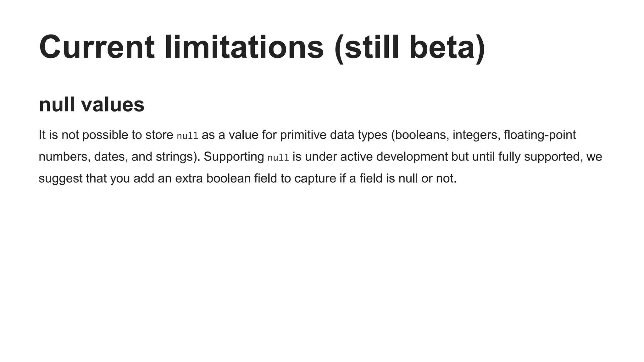
Task: Click the first inline 'null' code word
Action: tap(187, 136)
